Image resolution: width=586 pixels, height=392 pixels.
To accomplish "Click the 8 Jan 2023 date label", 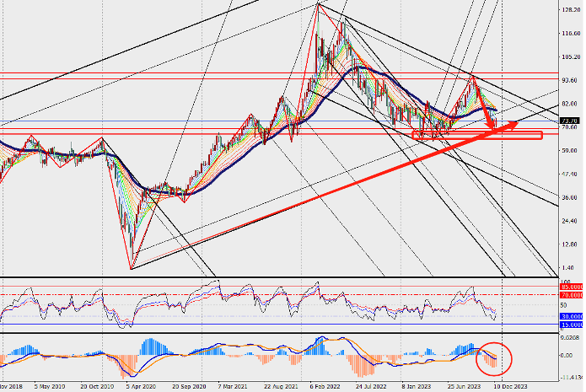I will pyautogui.click(x=417, y=386).
